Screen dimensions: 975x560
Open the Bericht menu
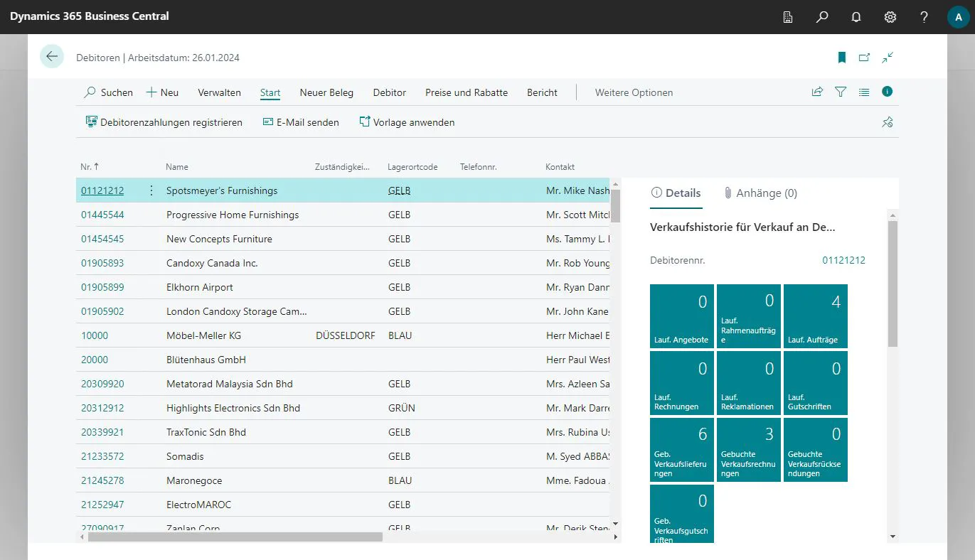[542, 92]
